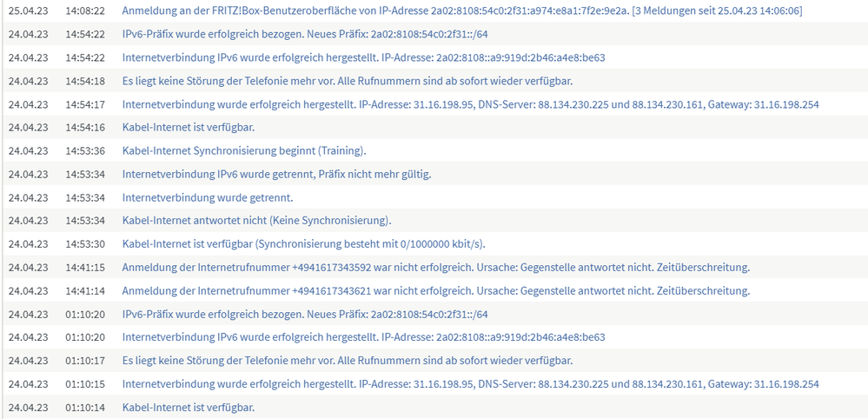Open the Synchronisierung besteht mit 0/1000000 kbit/s entry

click(x=308, y=244)
